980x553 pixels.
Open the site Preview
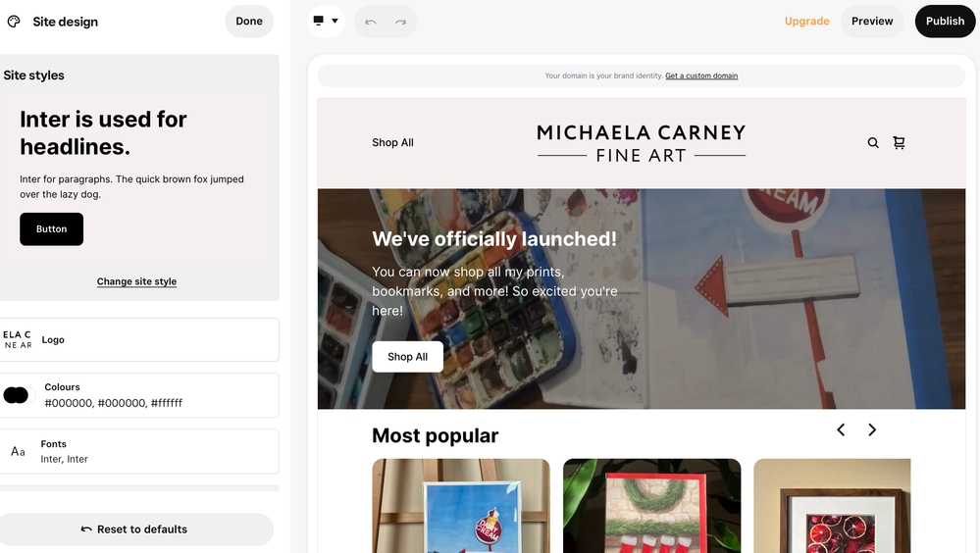click(872, 22)
